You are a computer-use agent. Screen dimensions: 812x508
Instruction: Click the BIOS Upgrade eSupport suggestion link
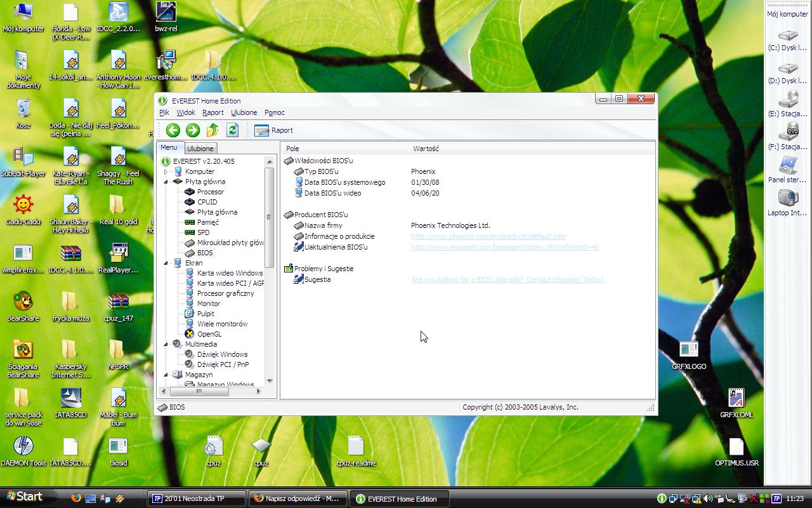point(507,279)
